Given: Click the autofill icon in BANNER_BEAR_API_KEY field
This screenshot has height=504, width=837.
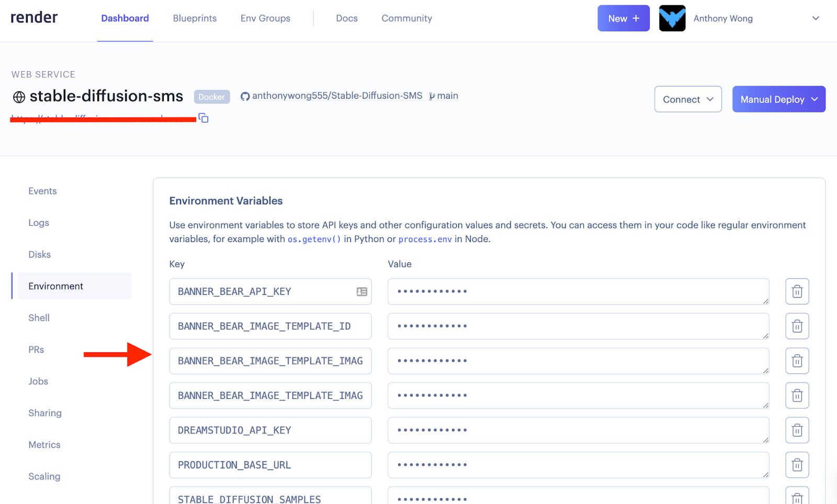Looking at the screenshot, I should 362,292.
